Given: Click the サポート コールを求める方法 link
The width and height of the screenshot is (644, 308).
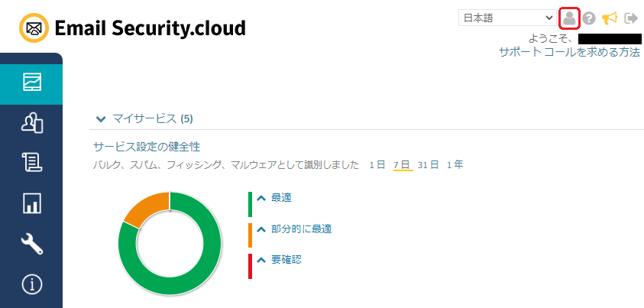Looking at the screenshot, I should (x=569, y=52).
